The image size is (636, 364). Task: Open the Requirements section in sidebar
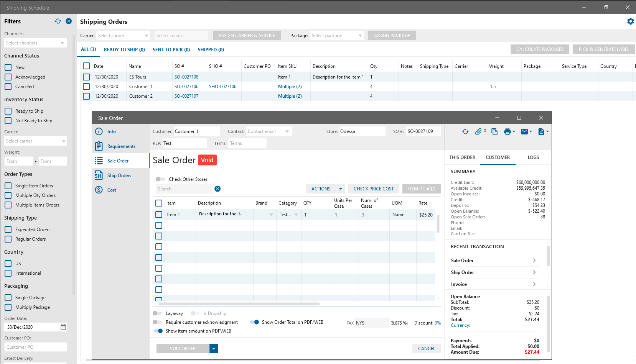pyautogui.click(x=121, y=146)
